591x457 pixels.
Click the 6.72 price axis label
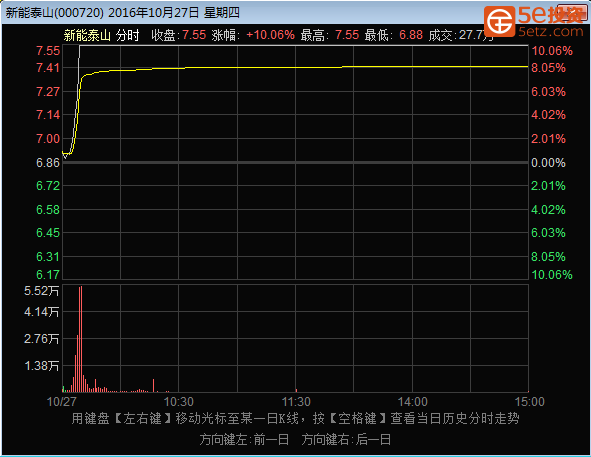[48, 186]
